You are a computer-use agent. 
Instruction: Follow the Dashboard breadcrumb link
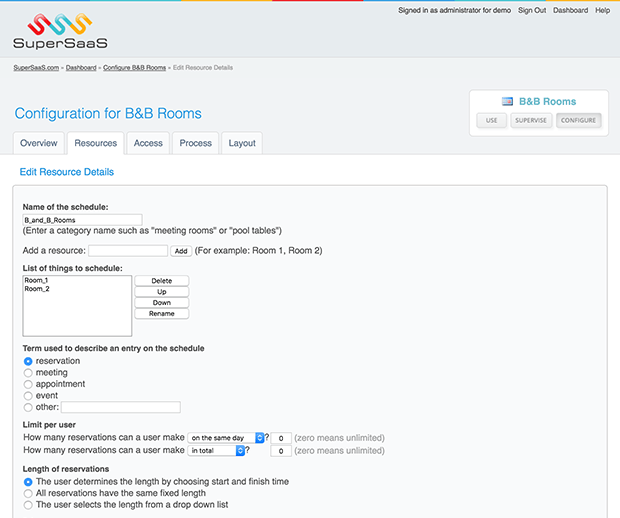[81, 68]
